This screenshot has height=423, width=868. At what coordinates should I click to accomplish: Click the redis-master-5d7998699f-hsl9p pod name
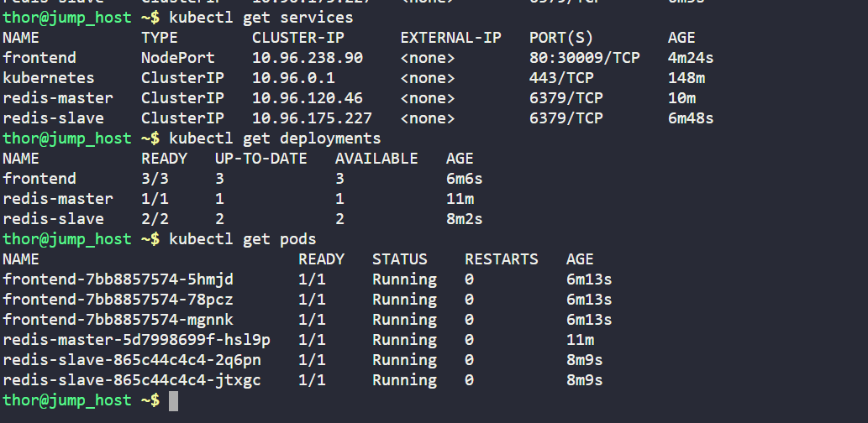(137, 340)
